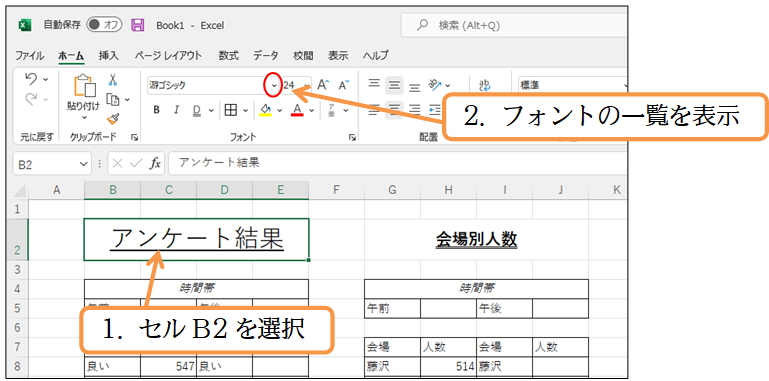
Task: Click the search box 検索 (Alt+Q)
Action: [x=514, y=25]
